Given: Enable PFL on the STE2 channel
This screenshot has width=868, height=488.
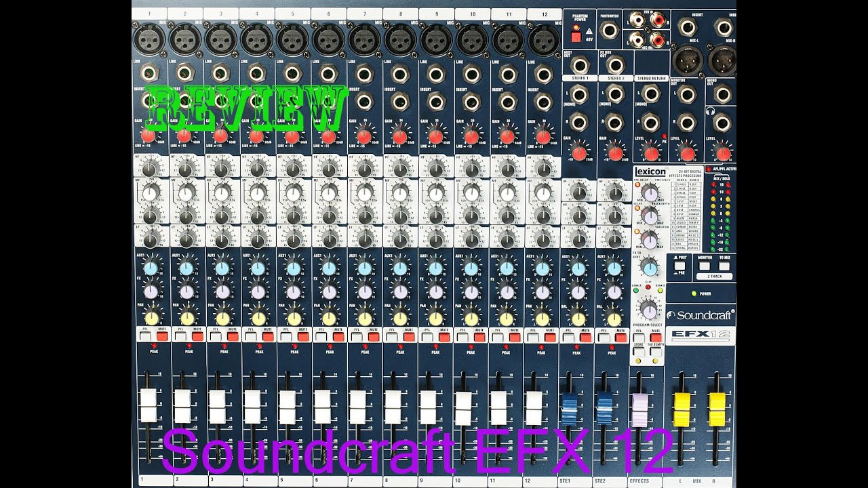Looking at the screenshot, I should coord(604,336).
